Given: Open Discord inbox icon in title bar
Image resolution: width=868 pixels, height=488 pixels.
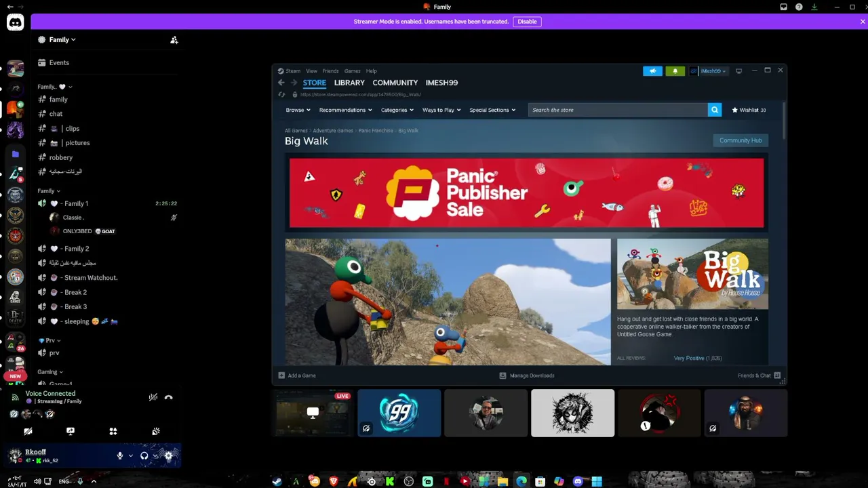Looking at the screenshot, I should click(x=784, y=7).
